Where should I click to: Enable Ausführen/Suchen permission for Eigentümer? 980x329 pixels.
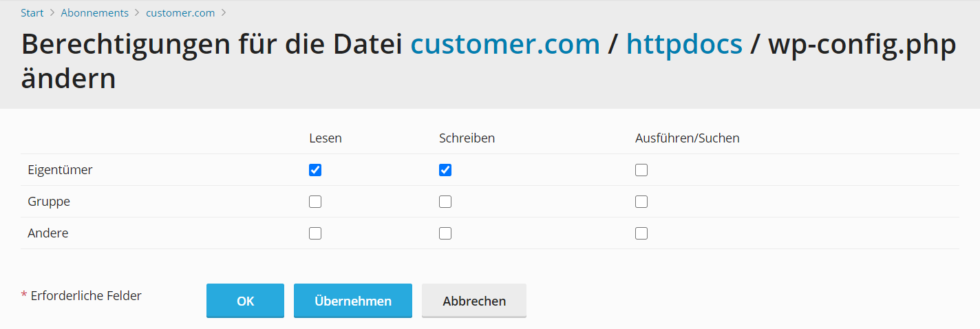641,170
